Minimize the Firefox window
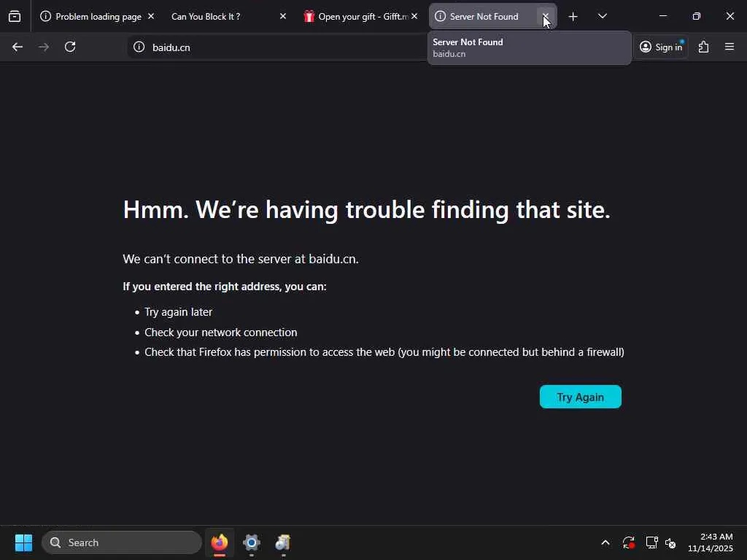This screenshot has width=747, height=560. point(662,16)
